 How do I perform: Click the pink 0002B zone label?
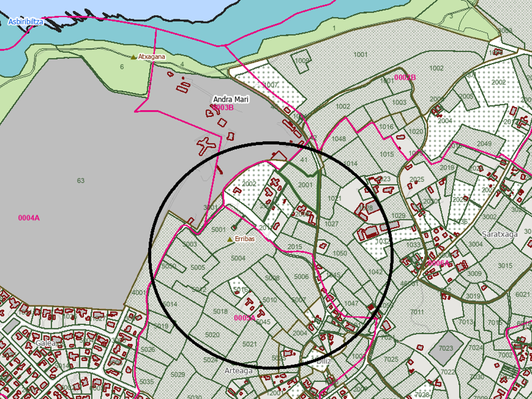click(x=405, y=77)
